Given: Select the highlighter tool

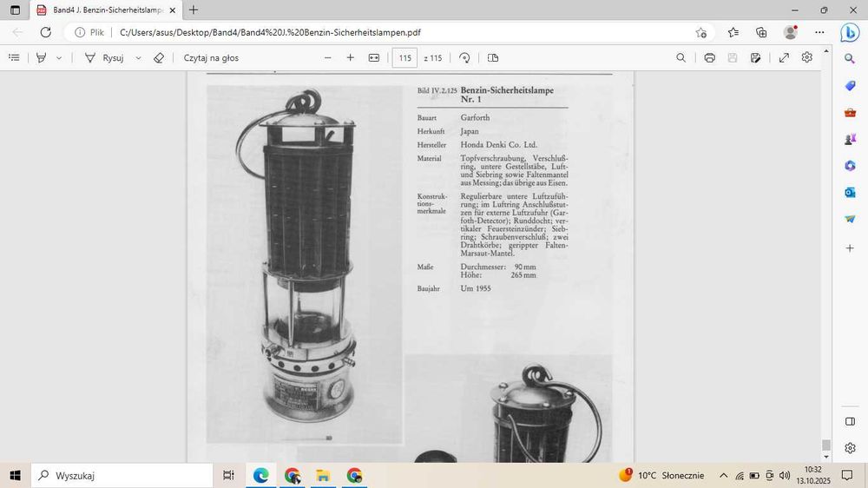Looking at the screenshot, I should pos(41,57).
